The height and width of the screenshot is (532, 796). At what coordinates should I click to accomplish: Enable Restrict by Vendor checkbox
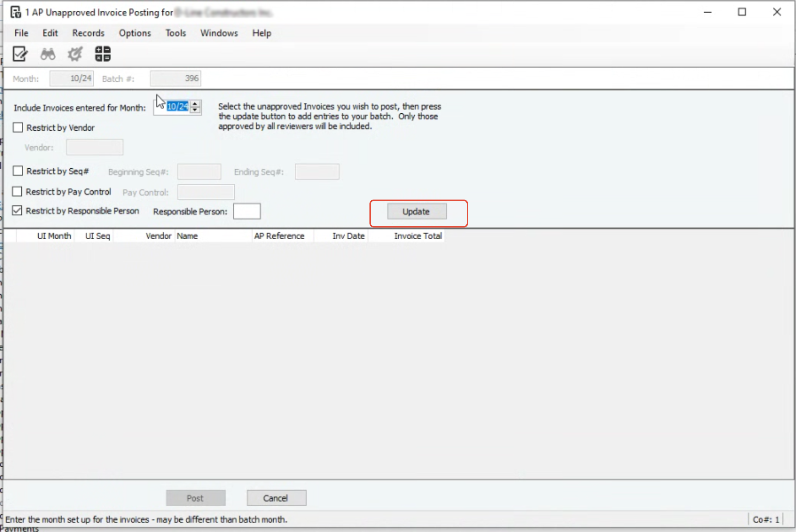click(18, 128)
